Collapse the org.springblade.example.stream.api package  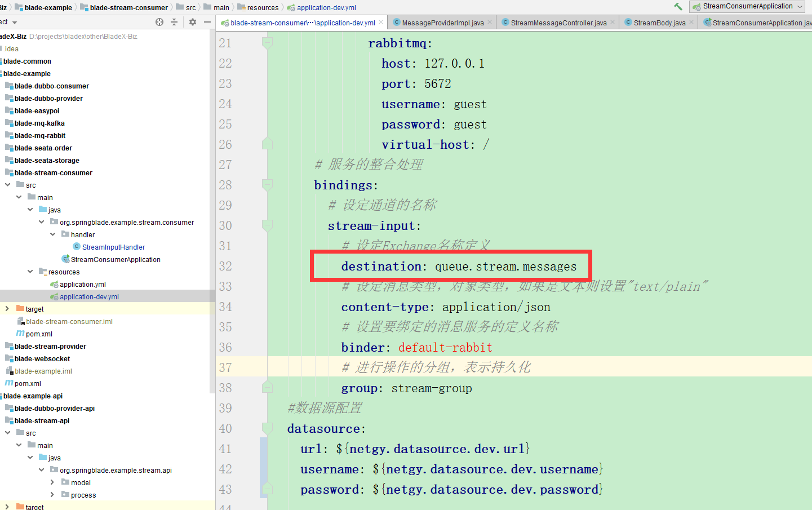click(42, 470)
